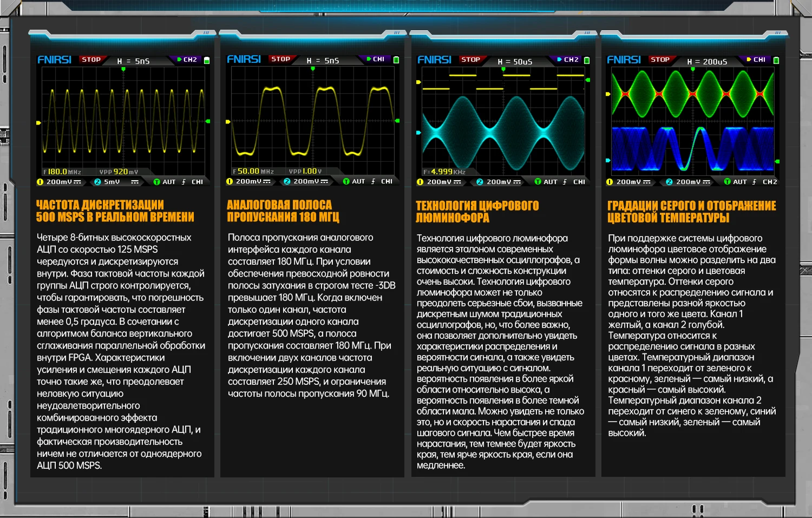Click the FNIRSI logo on the 50.00MHz scope screen
Image resolution: width=812 pixels, height=518 pixels.
[x=244, y=59]
